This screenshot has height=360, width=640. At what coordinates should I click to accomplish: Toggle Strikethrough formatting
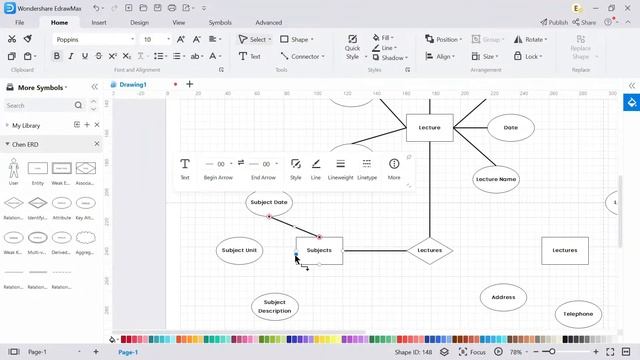coord(99,56)
